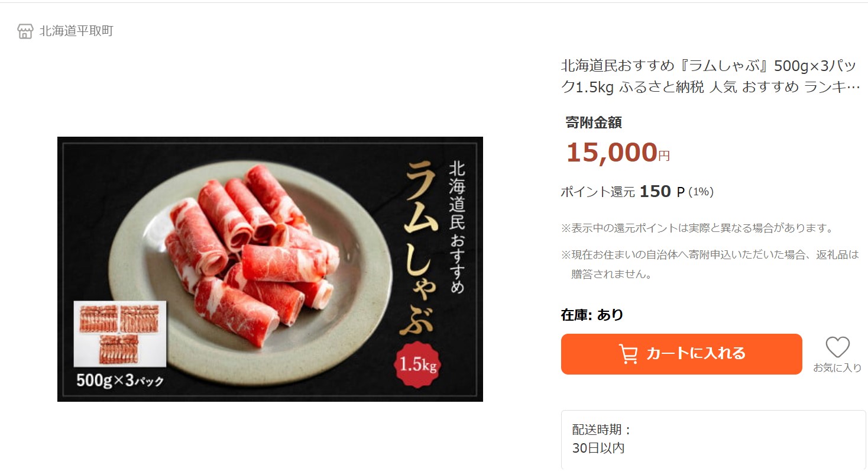Add the lamb shabu item to cart
The height and width of the screenshot is (471, 868).
[x=681, y=354]
